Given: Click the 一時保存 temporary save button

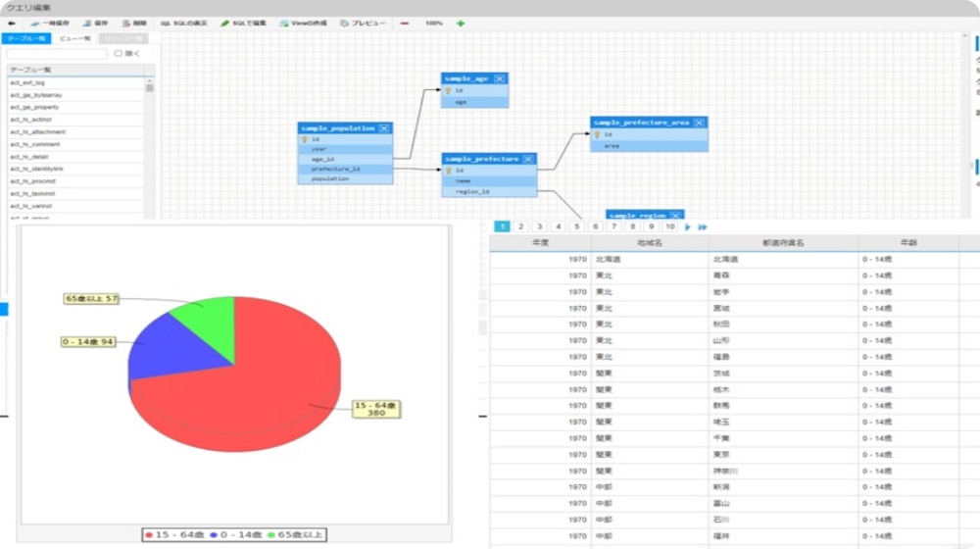Looking at the screenshot, I should (x=50, y=24).
